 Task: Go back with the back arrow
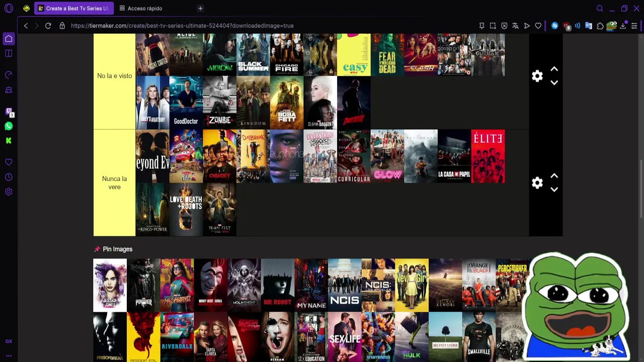26,26
